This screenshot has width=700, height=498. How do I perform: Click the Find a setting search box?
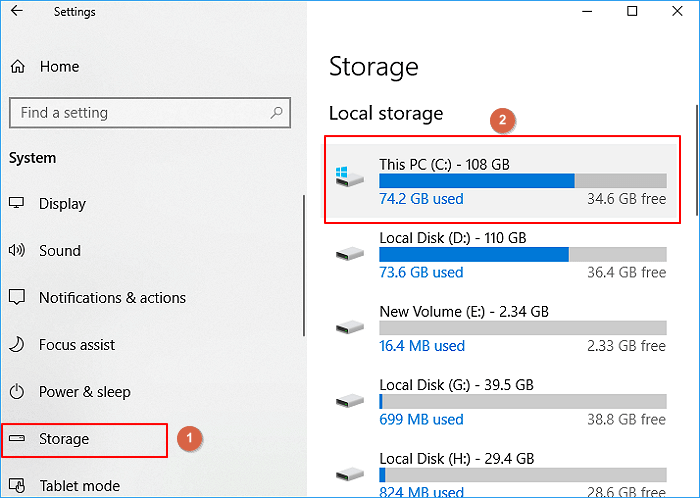140,113
